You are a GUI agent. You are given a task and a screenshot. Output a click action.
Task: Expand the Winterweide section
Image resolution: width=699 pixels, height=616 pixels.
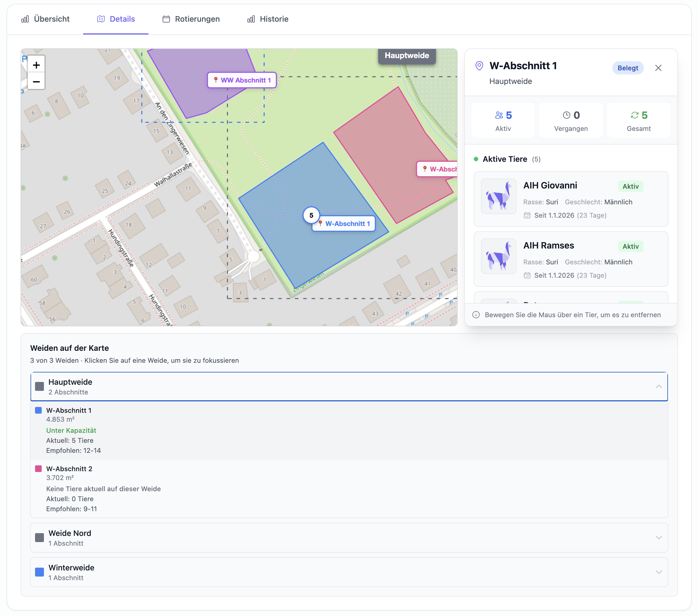click(x=658, y=572)
